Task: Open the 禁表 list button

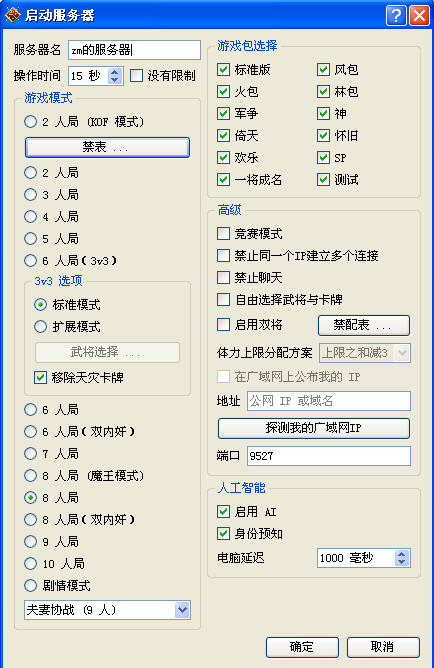Action: (x=107, y=147)
